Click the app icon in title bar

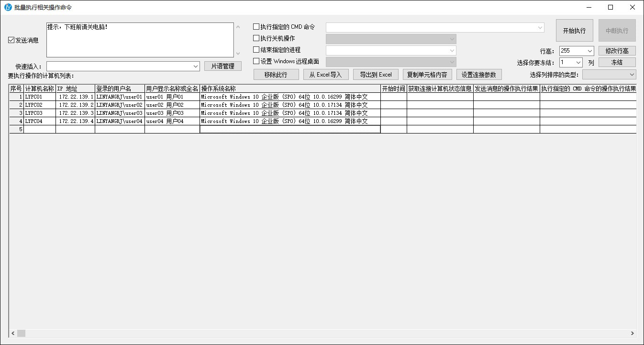8,7
